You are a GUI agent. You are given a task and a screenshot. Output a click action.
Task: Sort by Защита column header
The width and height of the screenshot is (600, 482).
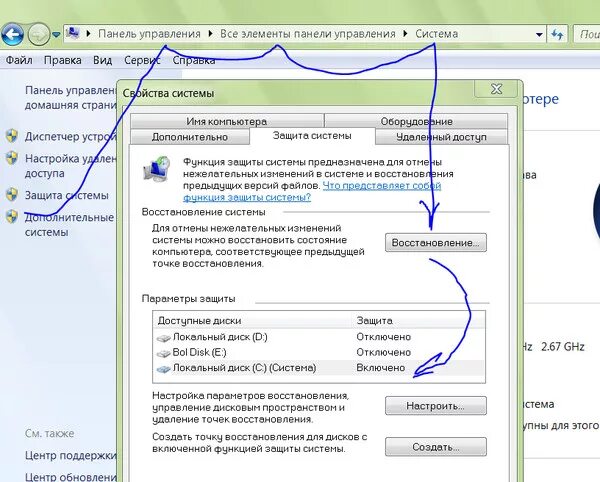[x=418, y=321]
